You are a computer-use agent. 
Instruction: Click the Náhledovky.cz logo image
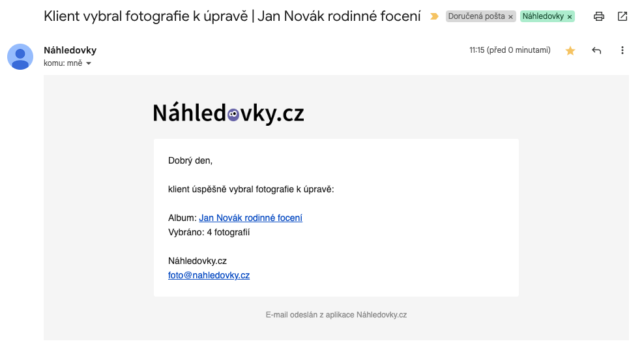coord(228,113)
